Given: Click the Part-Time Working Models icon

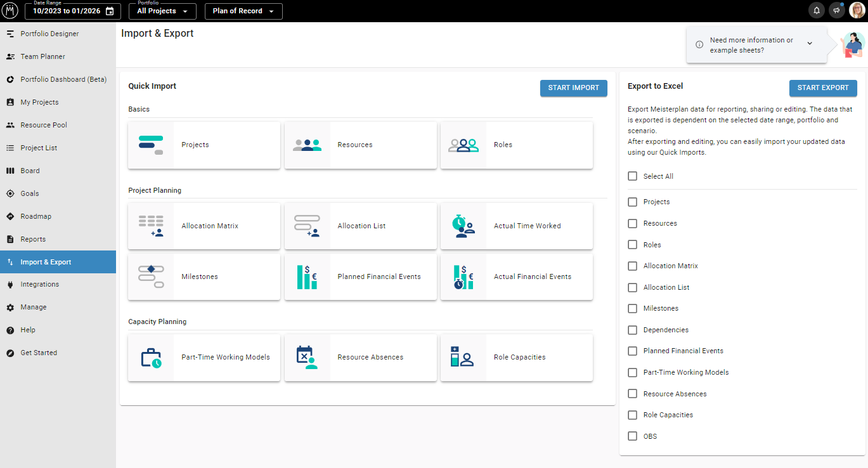Looking at the screenshot, I should (151, 358).
